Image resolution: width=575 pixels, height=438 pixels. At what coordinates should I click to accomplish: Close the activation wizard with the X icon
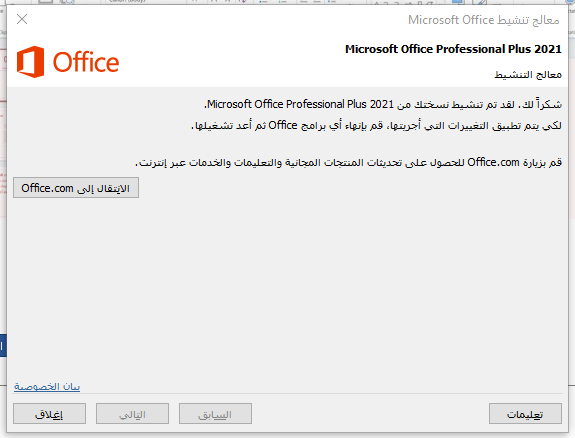point(22,19)
